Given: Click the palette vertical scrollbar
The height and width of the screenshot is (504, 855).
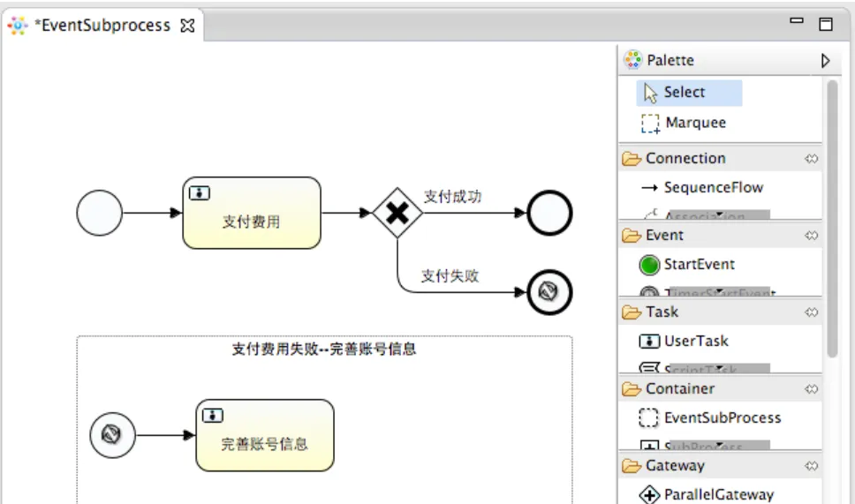Looking at the screenshot, I should (x=832, y=218).
